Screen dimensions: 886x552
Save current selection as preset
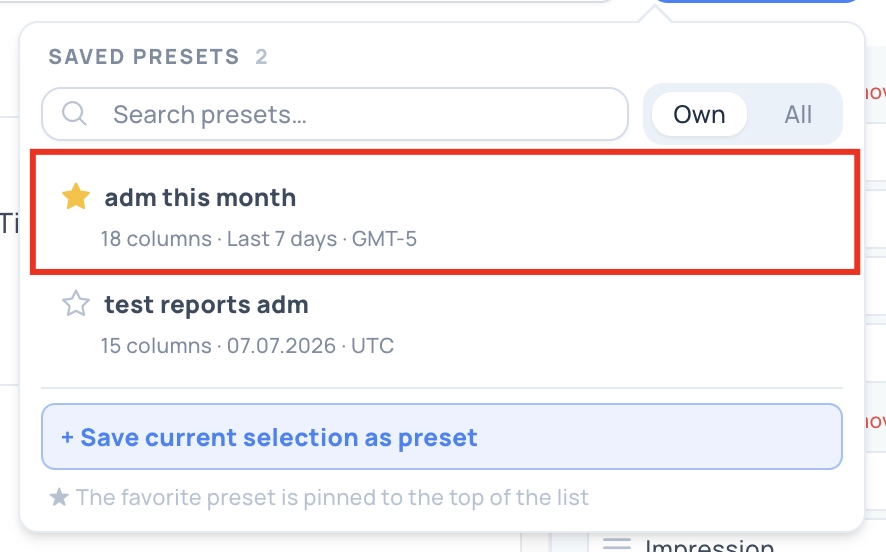[442, 437]
